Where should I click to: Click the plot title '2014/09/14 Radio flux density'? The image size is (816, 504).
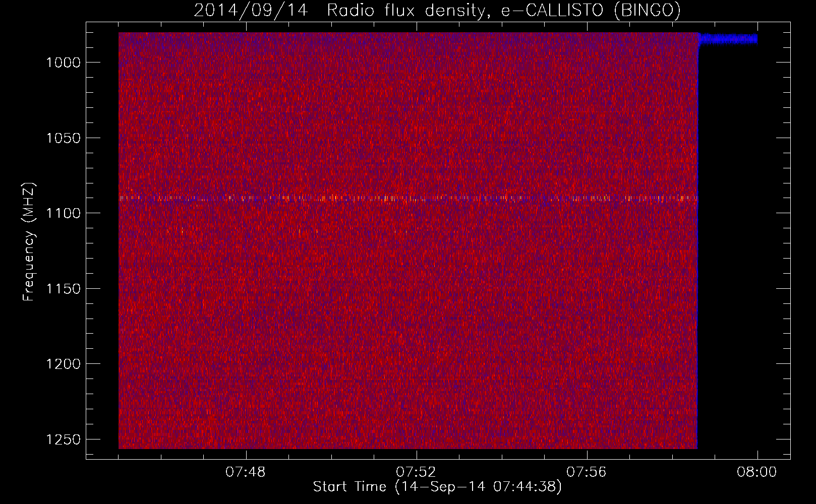click(437, 11)
